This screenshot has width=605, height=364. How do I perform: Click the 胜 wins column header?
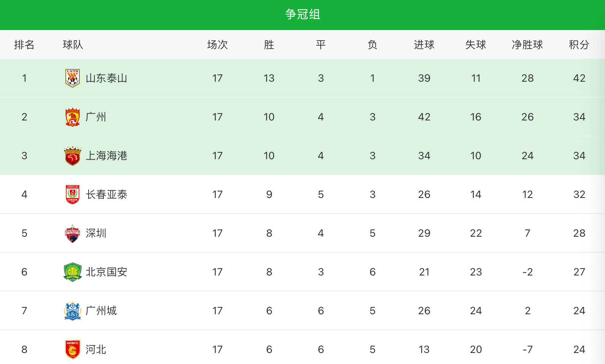(x=269, y=45)
